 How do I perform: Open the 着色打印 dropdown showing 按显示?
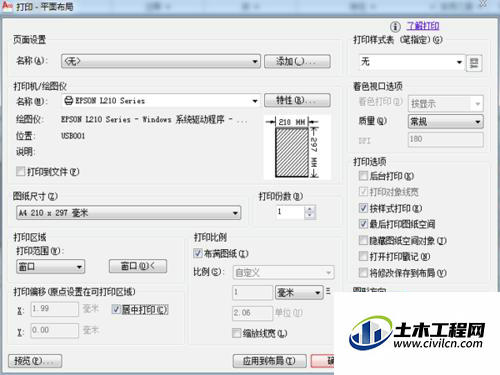pos(446,104)
